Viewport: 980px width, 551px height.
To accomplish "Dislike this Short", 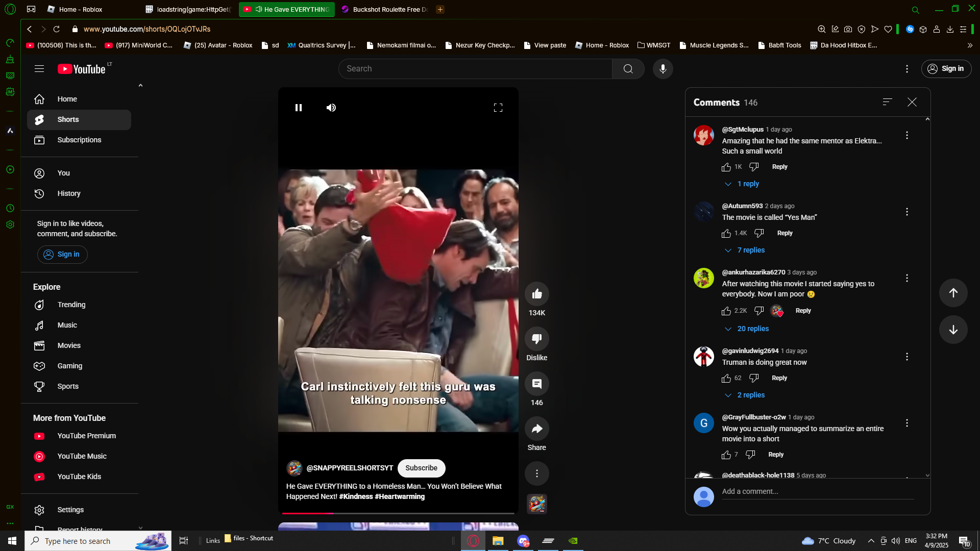I will click(537, 339).
